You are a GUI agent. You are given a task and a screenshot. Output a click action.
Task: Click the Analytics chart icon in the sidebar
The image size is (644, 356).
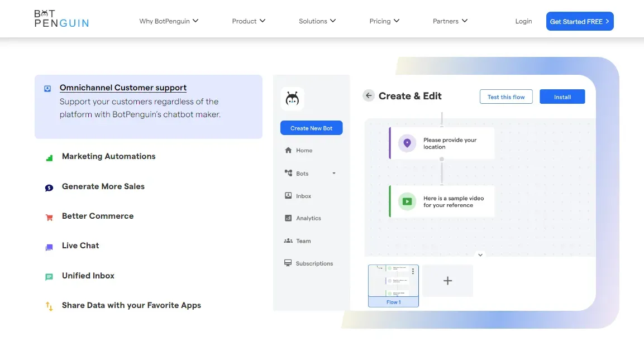288,218
